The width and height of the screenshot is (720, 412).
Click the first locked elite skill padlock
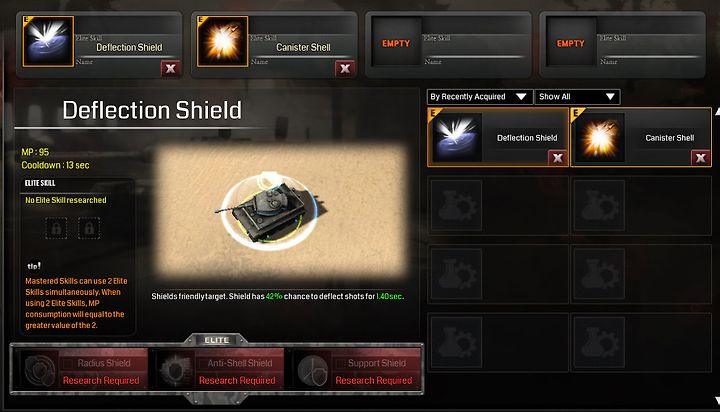(56, 228)
